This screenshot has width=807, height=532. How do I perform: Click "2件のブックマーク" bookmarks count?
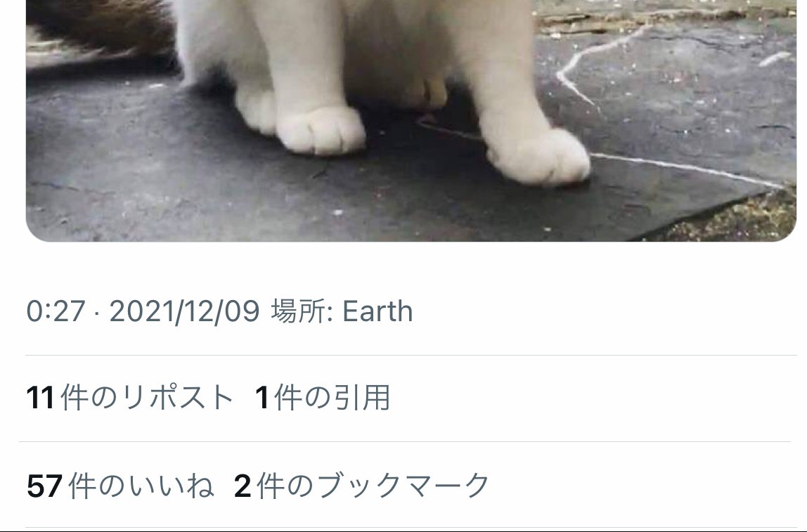(x=361, y=486)
